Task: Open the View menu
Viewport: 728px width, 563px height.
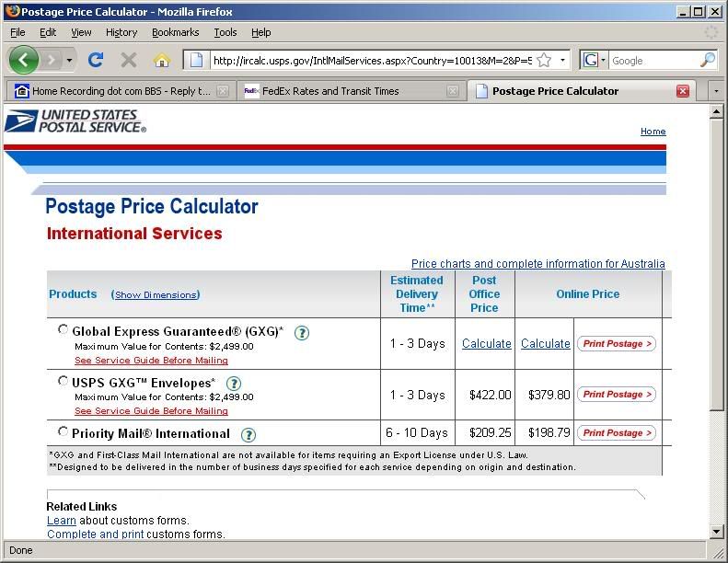Action: 81,32
